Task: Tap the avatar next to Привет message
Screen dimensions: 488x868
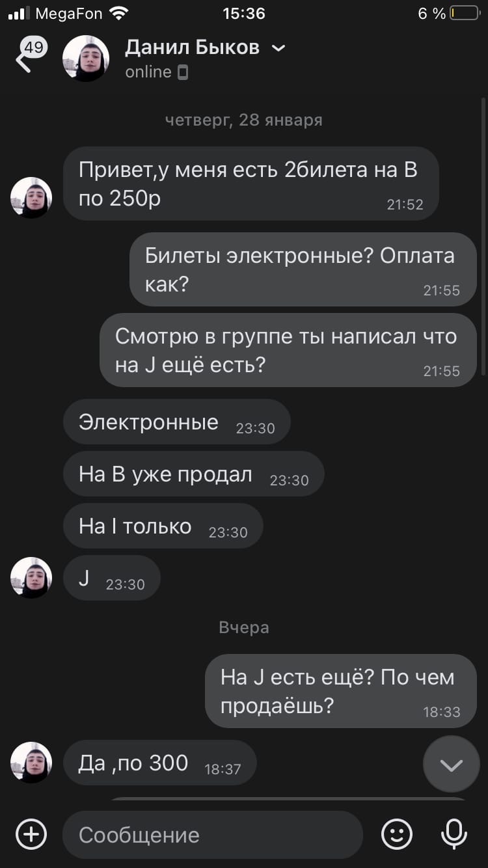Action: coord(31,197)
